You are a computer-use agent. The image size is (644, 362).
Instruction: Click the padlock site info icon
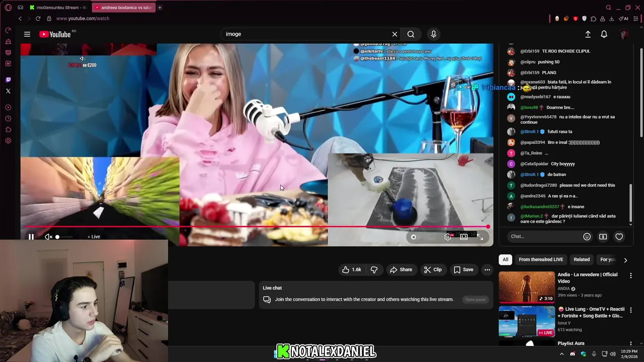pos(49,19)
